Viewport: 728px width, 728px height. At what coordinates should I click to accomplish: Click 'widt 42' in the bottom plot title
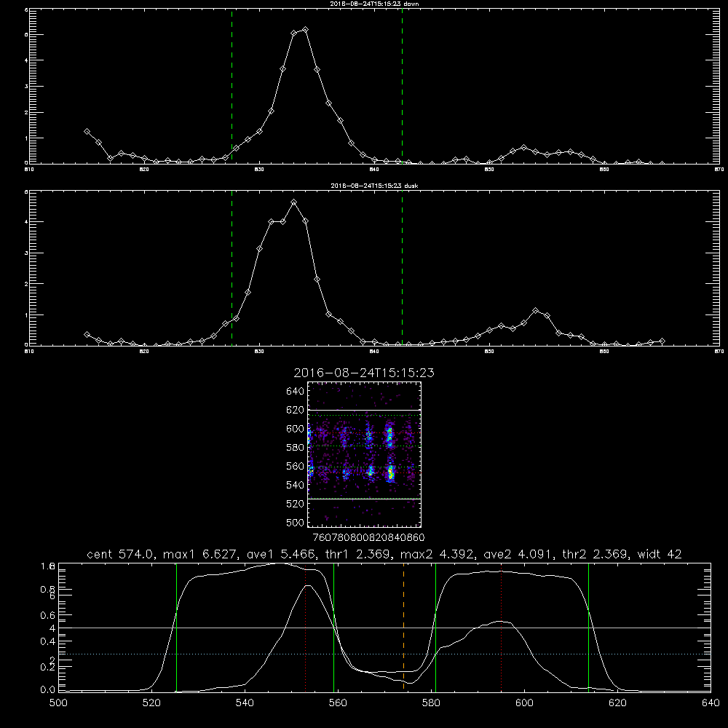click(x=660, y=554)
